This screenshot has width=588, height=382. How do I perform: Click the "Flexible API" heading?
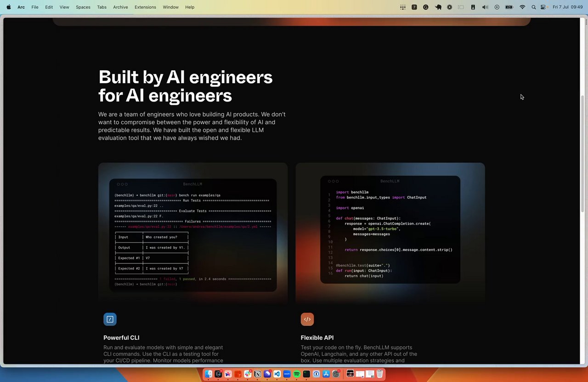coord(317,338)
